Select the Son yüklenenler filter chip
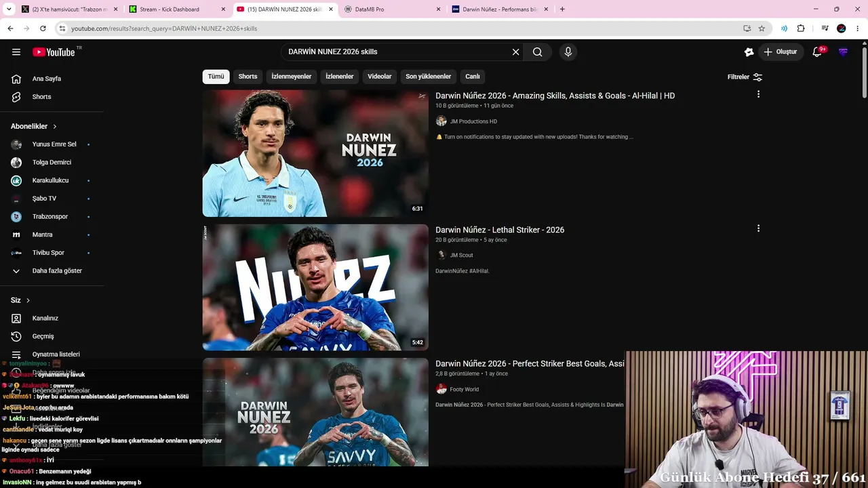 (429, 77)
